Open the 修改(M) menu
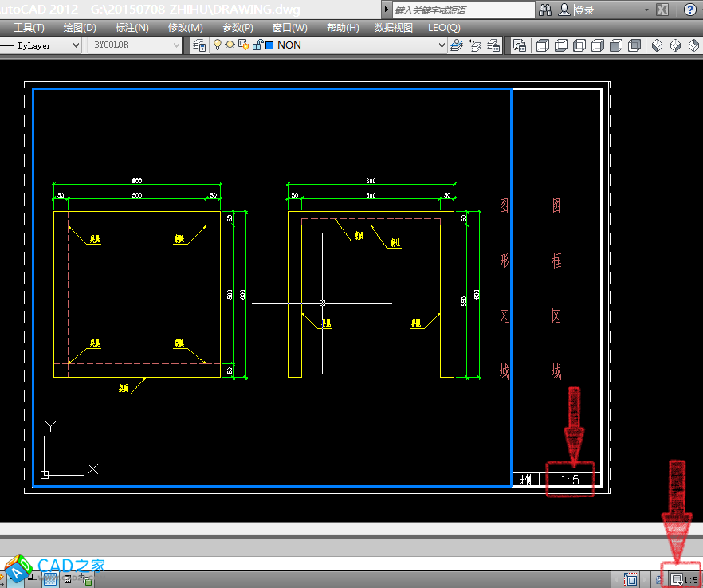The image size is (703, 588). click(186, 27)
